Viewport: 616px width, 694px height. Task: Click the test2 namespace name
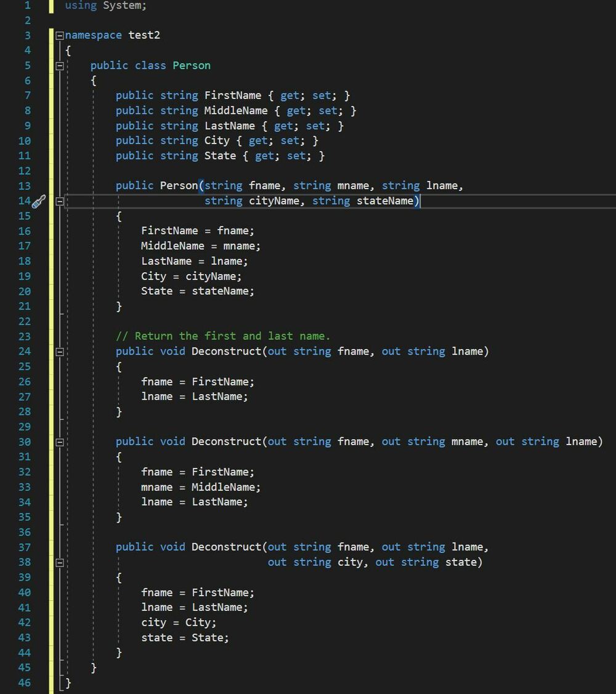(x=144, y=35)
